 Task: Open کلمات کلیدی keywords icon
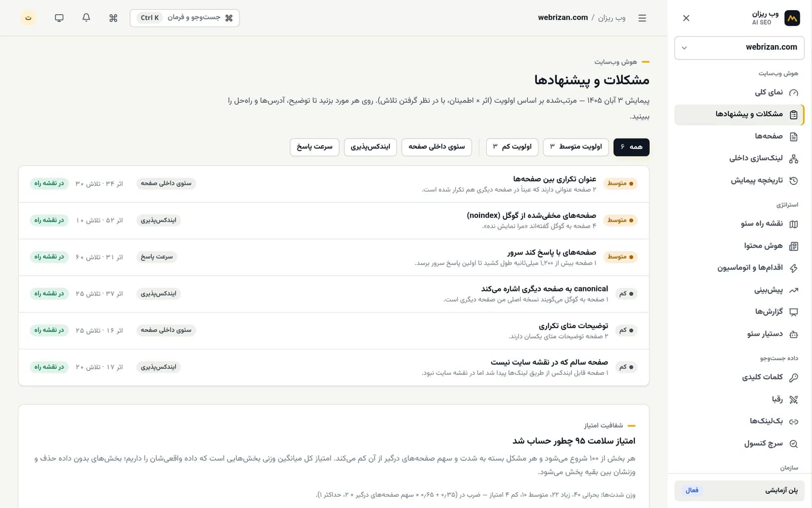(794, 377)
